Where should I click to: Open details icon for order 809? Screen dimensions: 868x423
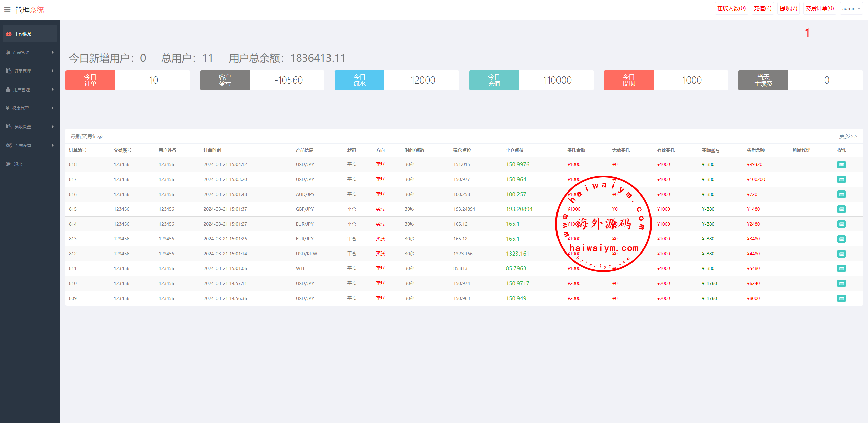841,298
